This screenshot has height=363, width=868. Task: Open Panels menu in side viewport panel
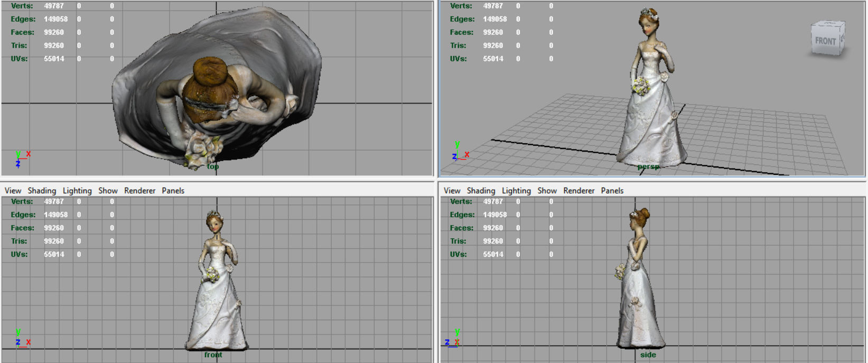click(612, 191)
